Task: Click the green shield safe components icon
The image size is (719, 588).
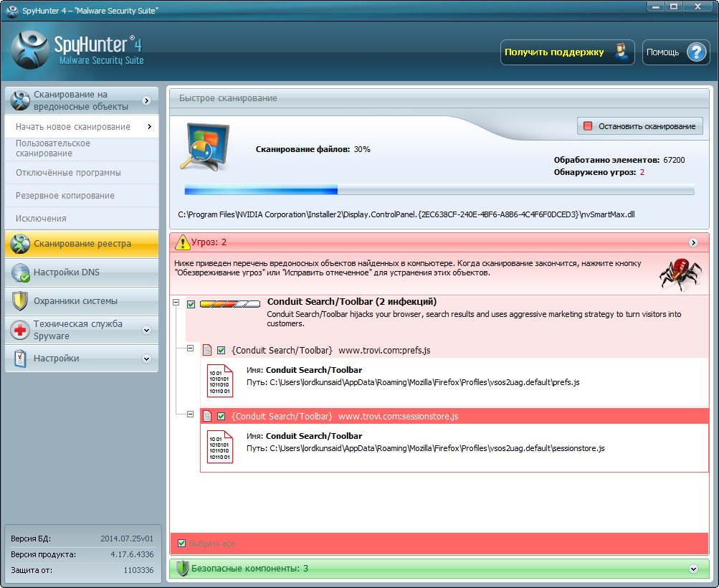Action: coord(183,568)
